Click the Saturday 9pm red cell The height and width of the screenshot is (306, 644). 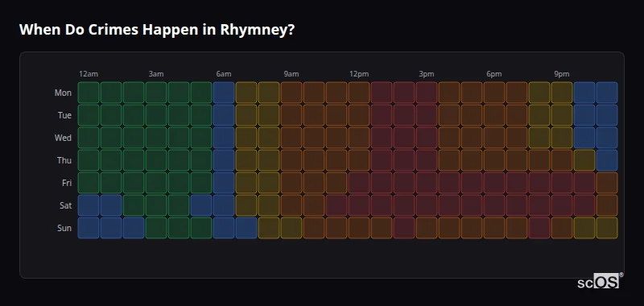click(x=561, y=205)
